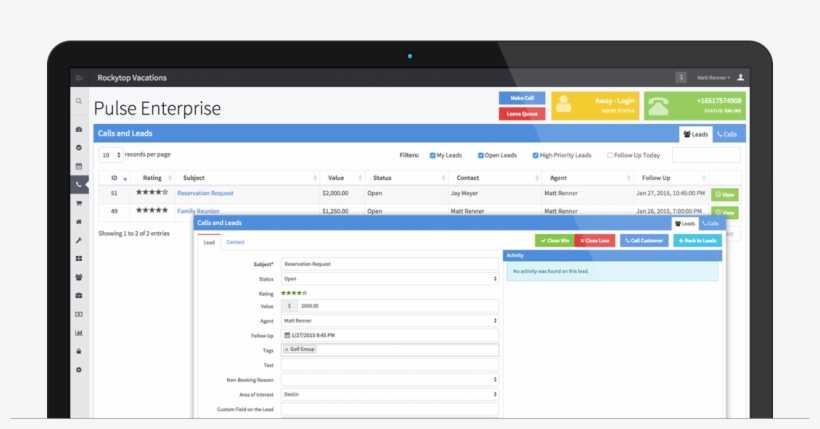Open the Agent dropdown in lead form

[x=390, y=321]
